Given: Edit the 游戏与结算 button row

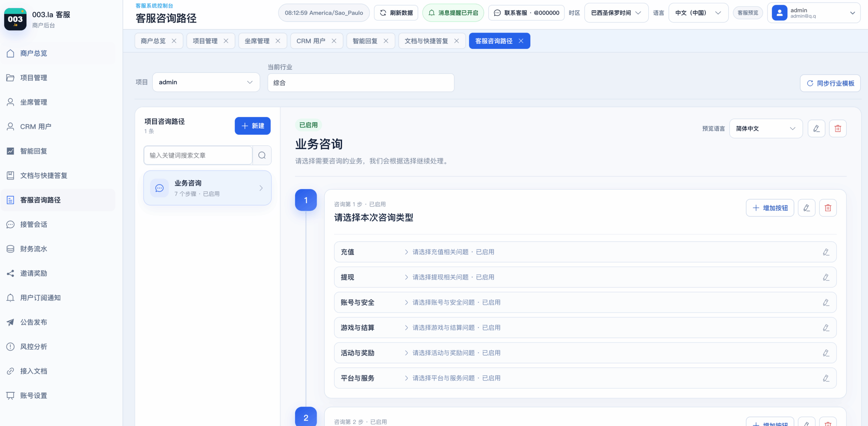Looking at the screenshot, I should point(826,328).
